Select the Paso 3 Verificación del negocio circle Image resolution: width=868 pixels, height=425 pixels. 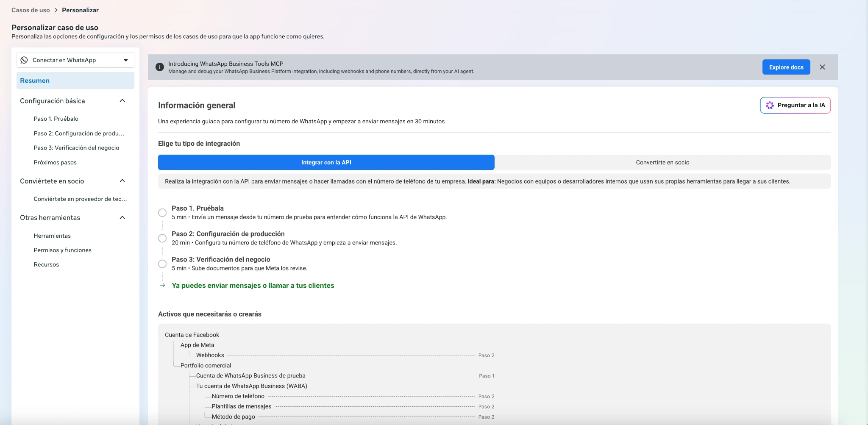(x=162, y=264)
